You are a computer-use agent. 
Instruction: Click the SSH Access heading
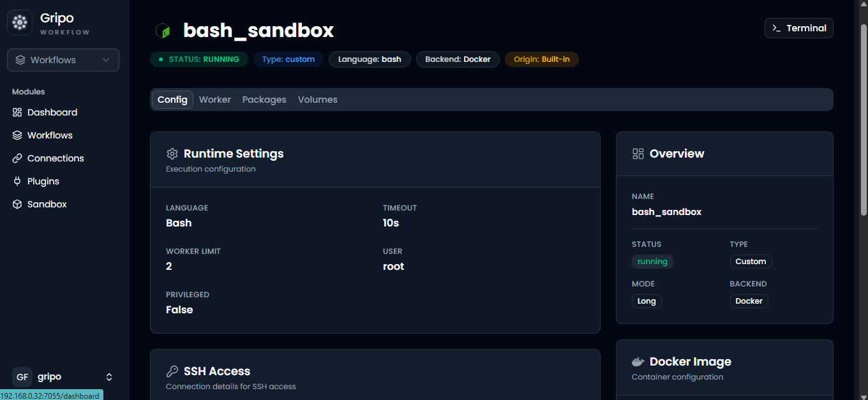pos(217,371)
